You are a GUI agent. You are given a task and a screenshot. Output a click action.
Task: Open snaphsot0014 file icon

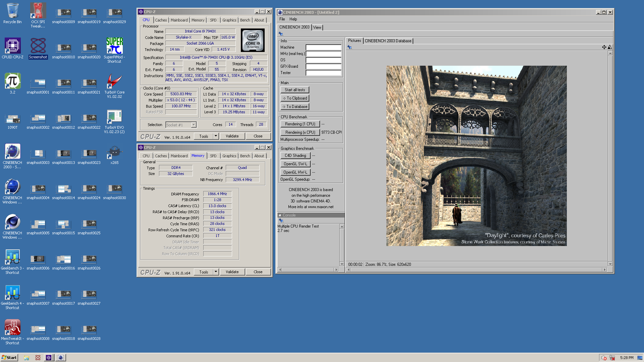[x=63, y=192]
